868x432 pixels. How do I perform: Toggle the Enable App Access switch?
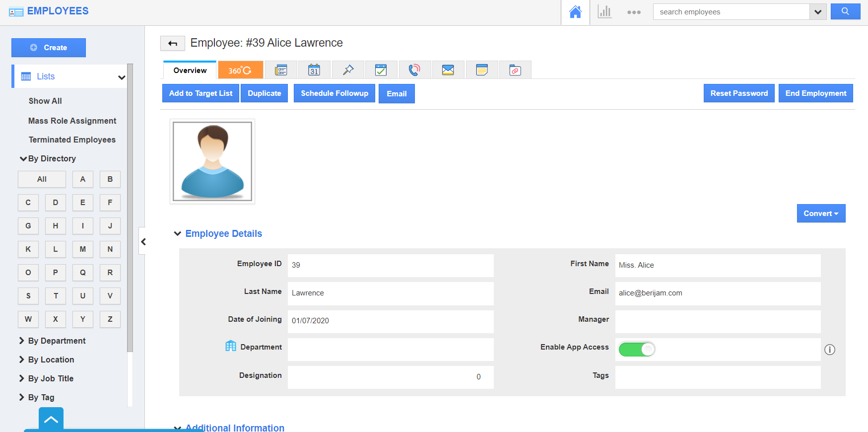point(637,350)
